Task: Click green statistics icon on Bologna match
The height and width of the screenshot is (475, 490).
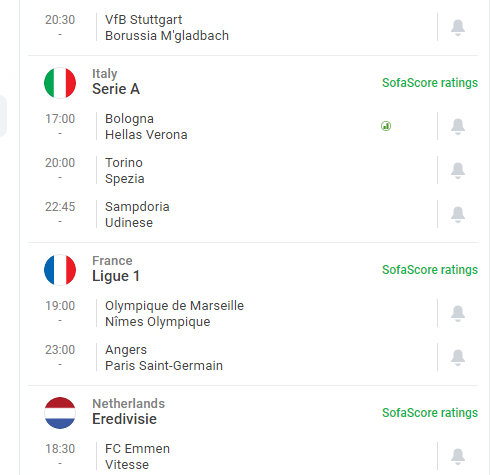Action: pyautogui.click(x=386, y=126)
